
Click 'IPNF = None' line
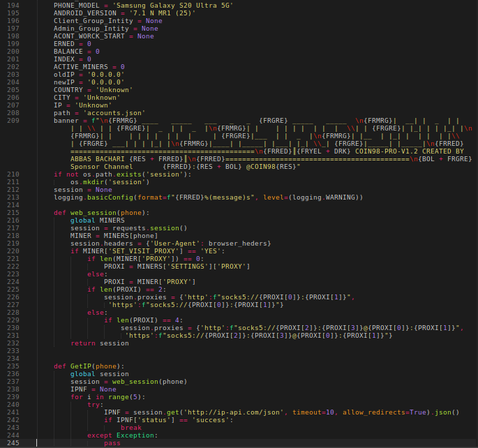pyautogui.click(x=94, y=389)
